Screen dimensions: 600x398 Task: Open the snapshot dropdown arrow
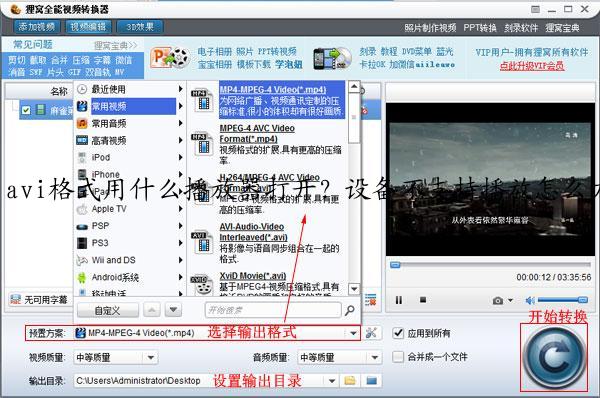510,300
